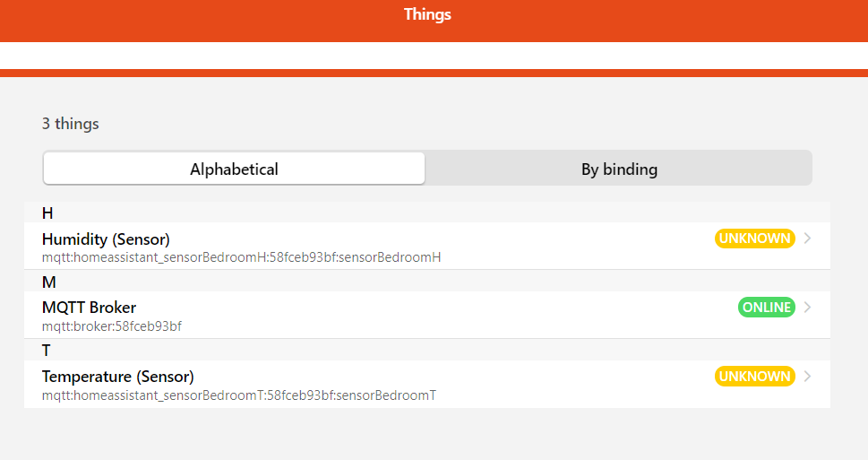The image size is (868, 460).
Task: Select the T section header
Action: click(x=47, y=351)
